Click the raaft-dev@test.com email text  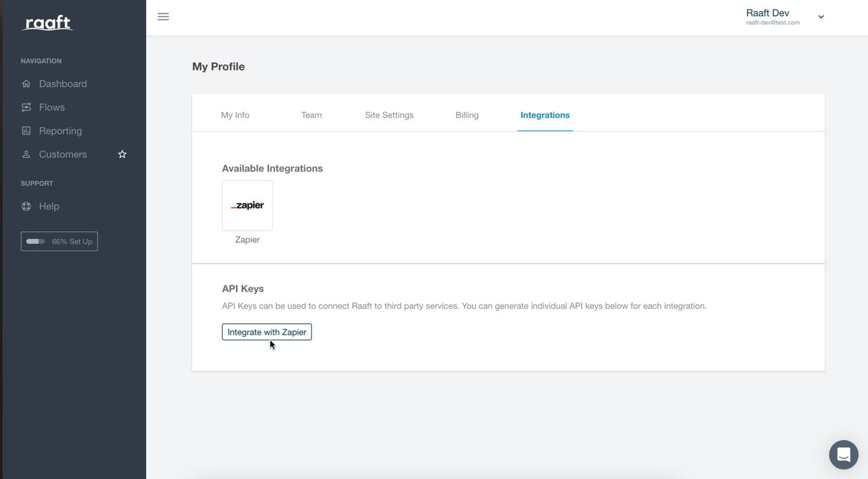click(773, 22)
